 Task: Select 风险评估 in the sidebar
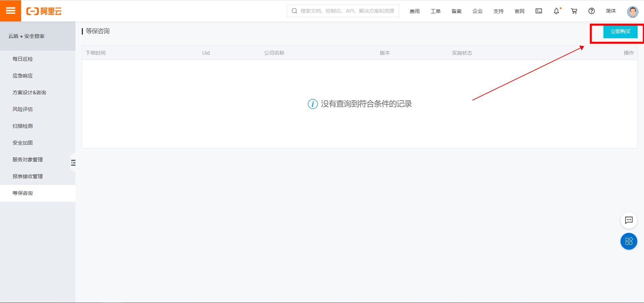tap(38, 109)
